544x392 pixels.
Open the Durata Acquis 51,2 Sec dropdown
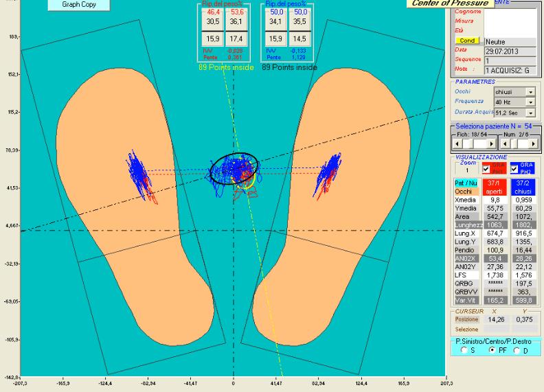pos(530,113)
